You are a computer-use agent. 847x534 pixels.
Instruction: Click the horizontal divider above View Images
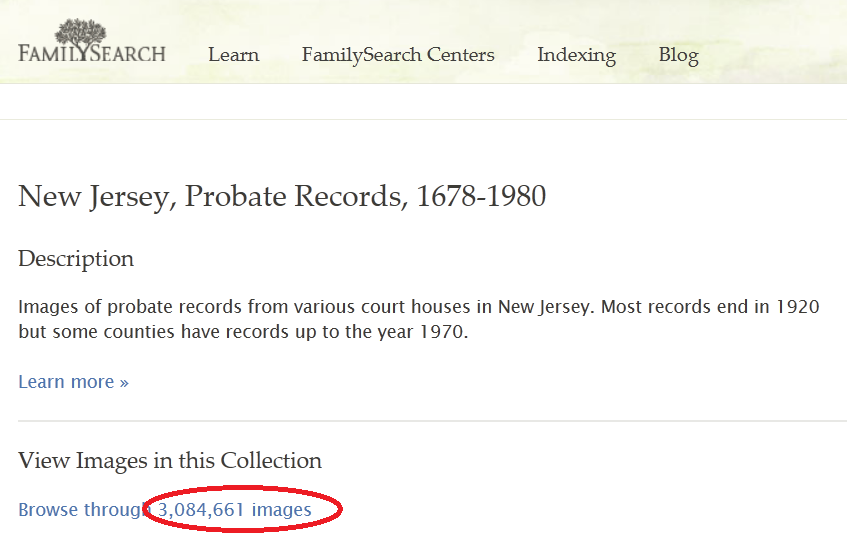tap(423, 421)
